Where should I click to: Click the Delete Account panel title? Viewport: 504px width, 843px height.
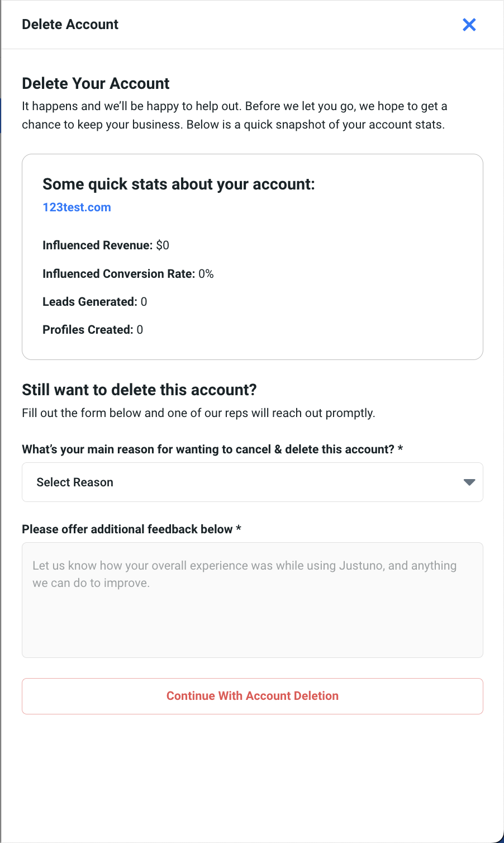(x=70, y=25)
